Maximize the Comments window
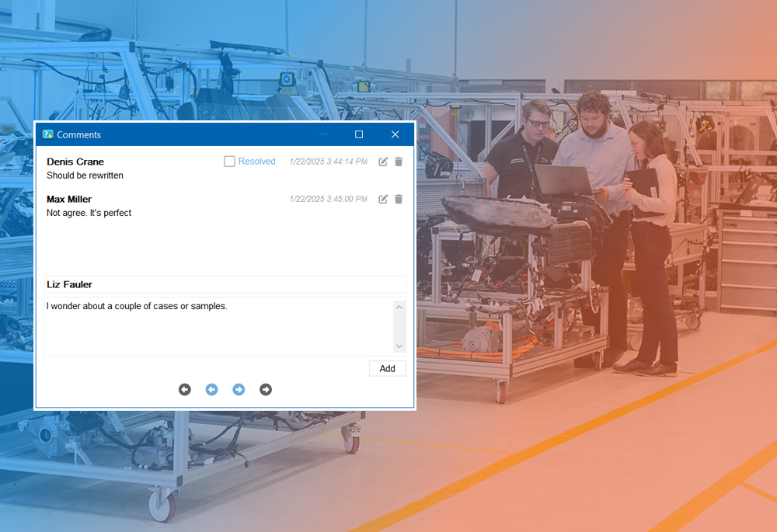The image size is (777, 532). click(x=359, y=134)
